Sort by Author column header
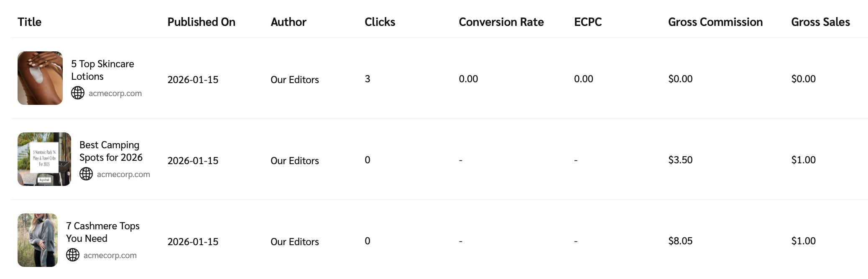Viewport: 868px width, 279px height. click(288, 22)
